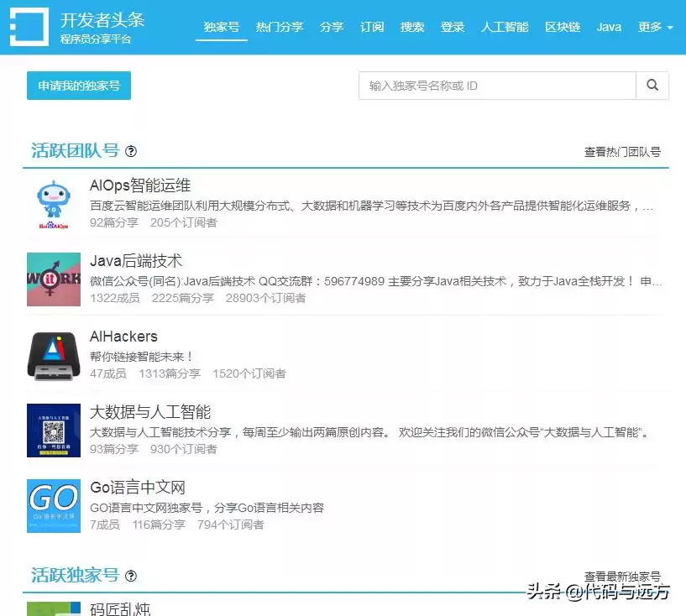Select the 独家号 navigation tab
Image resolution: width=686 pixels, height=616 pixels.
[x=221, y=26]
